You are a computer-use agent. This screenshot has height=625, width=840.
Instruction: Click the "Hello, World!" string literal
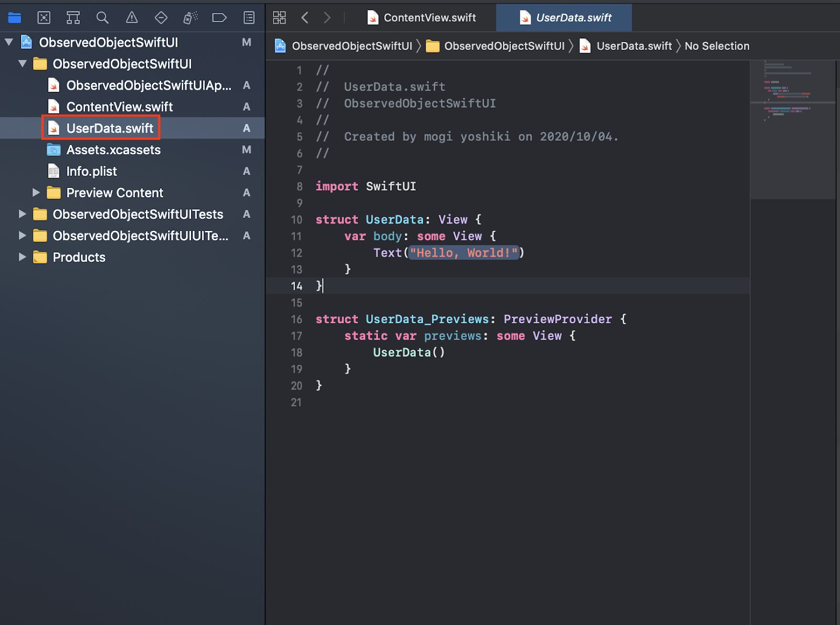(x=464, y=253)
